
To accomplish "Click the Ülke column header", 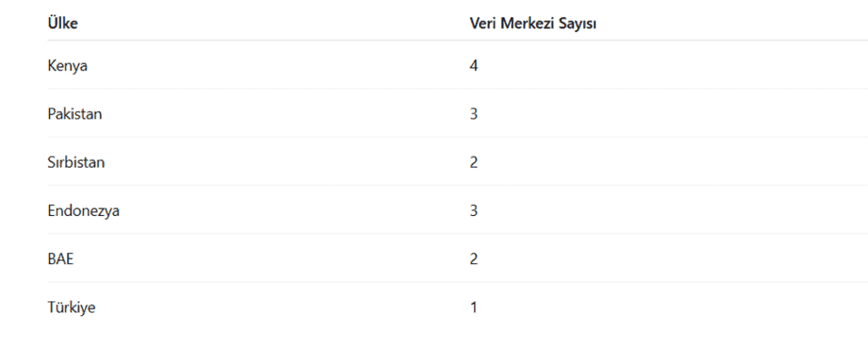I will (63, 24).
